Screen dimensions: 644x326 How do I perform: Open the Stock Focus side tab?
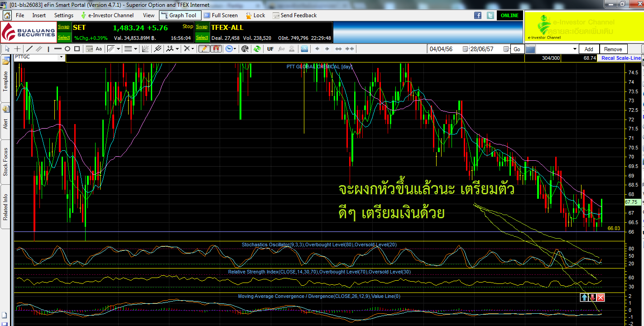click(5, 162)
